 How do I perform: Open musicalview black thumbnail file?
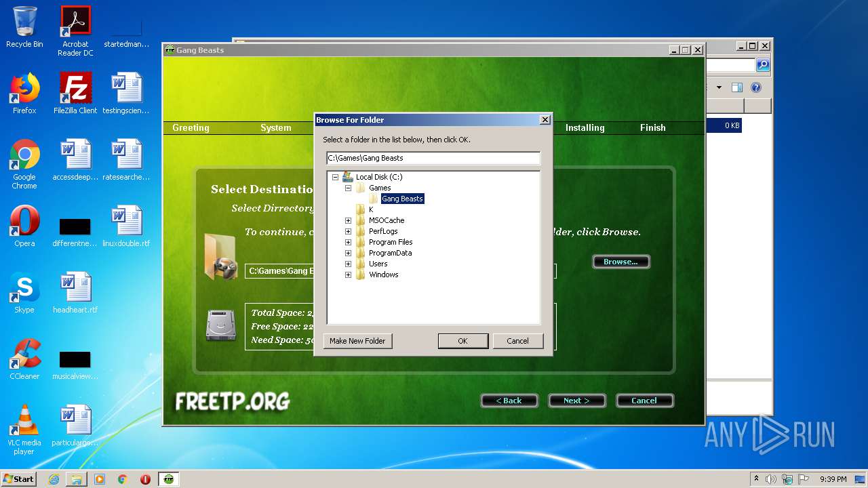tap(75, 365)
